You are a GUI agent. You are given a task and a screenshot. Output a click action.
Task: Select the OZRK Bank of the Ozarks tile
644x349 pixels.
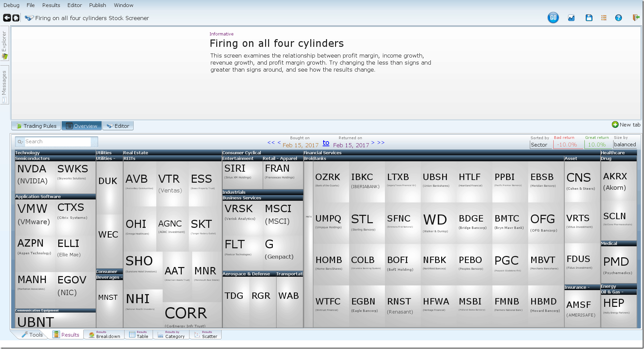pyautogui.click(x=331, y=182)
